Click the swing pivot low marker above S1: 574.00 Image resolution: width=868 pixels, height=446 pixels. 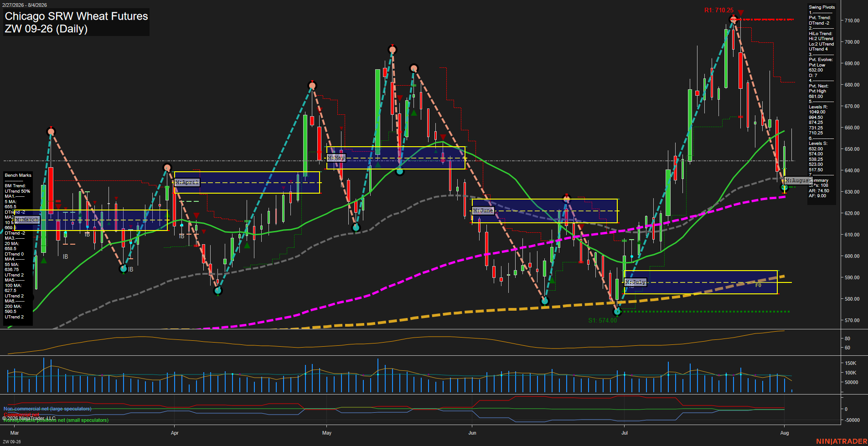(x=617, y=312)
